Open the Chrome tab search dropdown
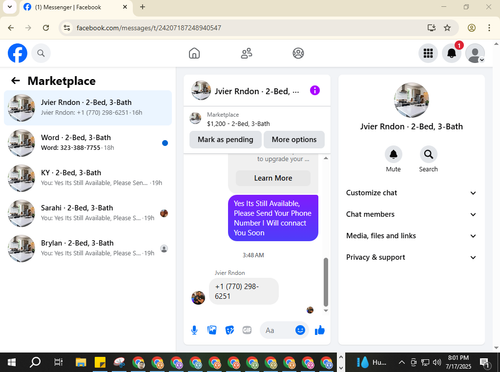500x372 pixels. click(10, 7)
